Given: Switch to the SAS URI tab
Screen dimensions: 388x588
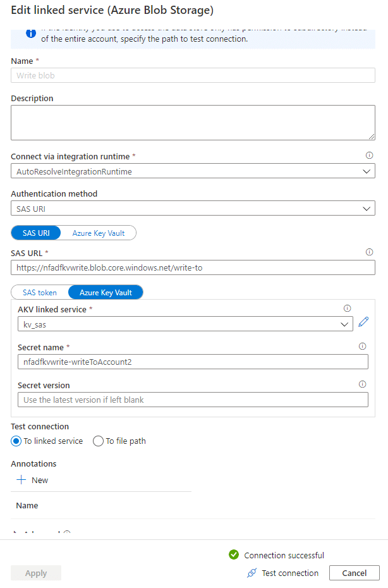Looking at the screenshot, I should pyautogui.click(x=36, y=233).
